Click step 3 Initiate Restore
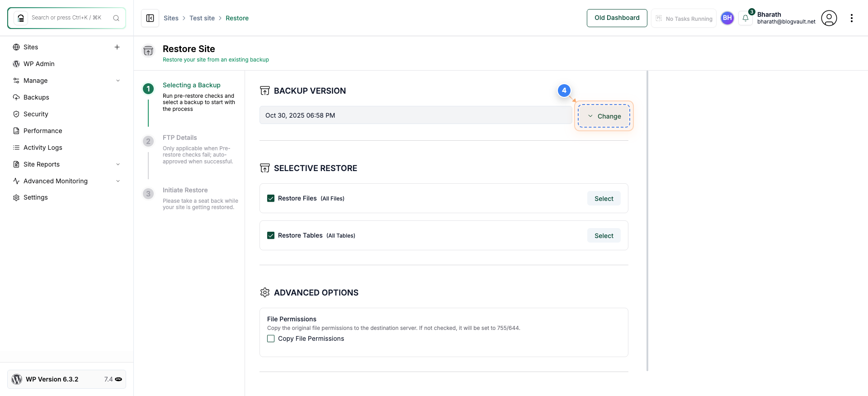Screen dimensions: 868x396 click(x=185, y=190)
